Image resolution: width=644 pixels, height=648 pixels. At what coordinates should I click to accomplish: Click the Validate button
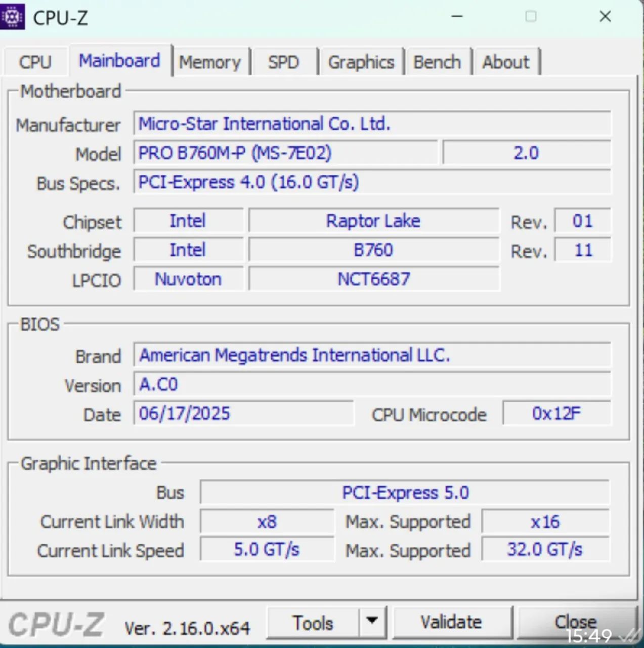coord(451,623)
